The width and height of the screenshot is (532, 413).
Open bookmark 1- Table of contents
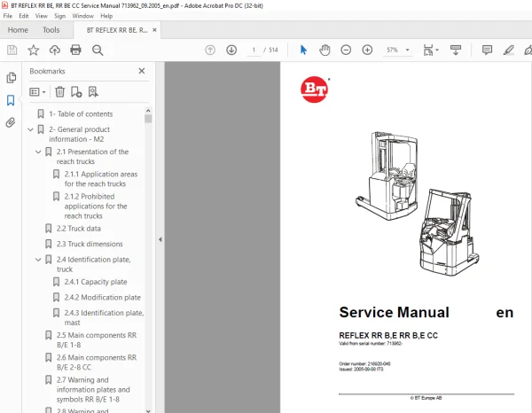tap(81, 114)
